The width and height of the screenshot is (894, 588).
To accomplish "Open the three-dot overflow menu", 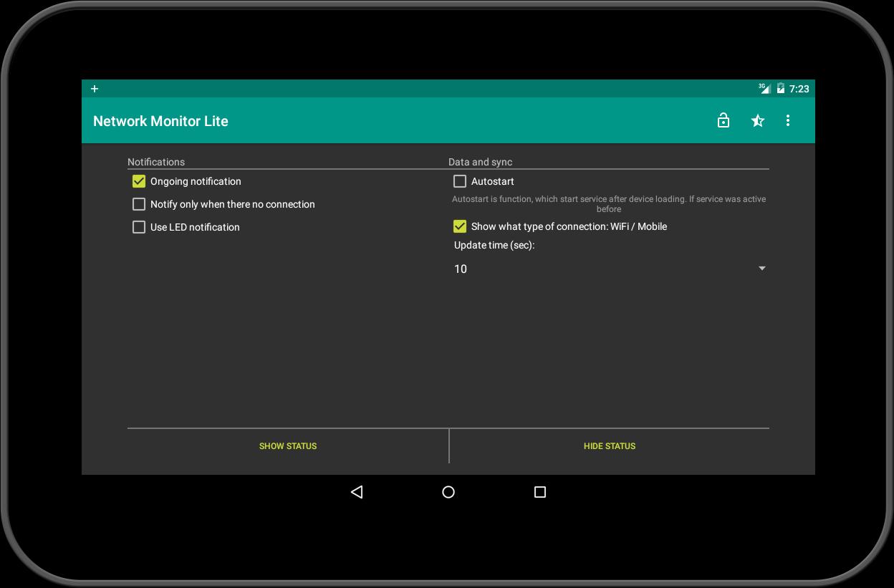I will 788,120.
